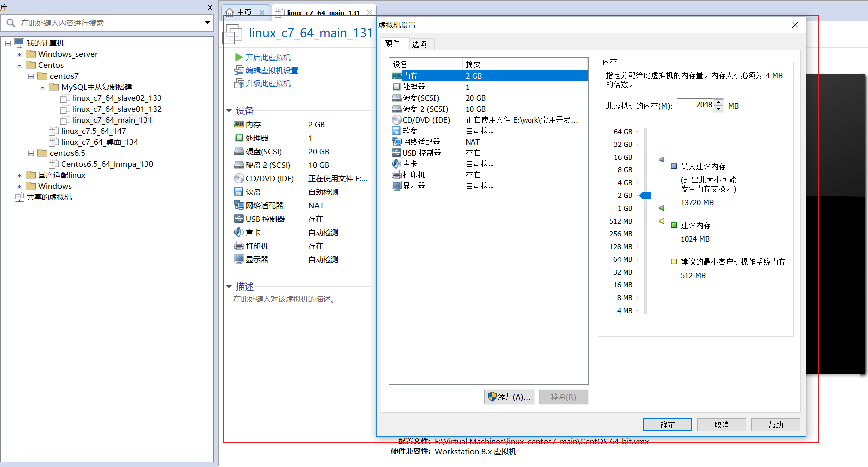
Task: Click the search magnifier icon in the library
Action: click(11, 23)
